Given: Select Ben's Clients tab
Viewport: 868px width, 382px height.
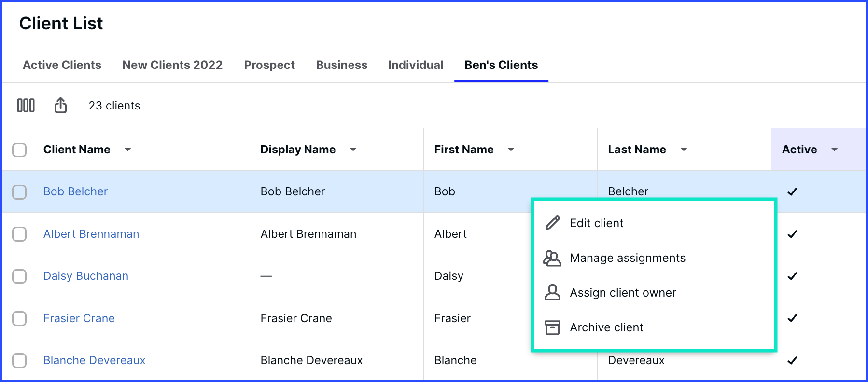Looking at the screenshot, I should 501,65.
